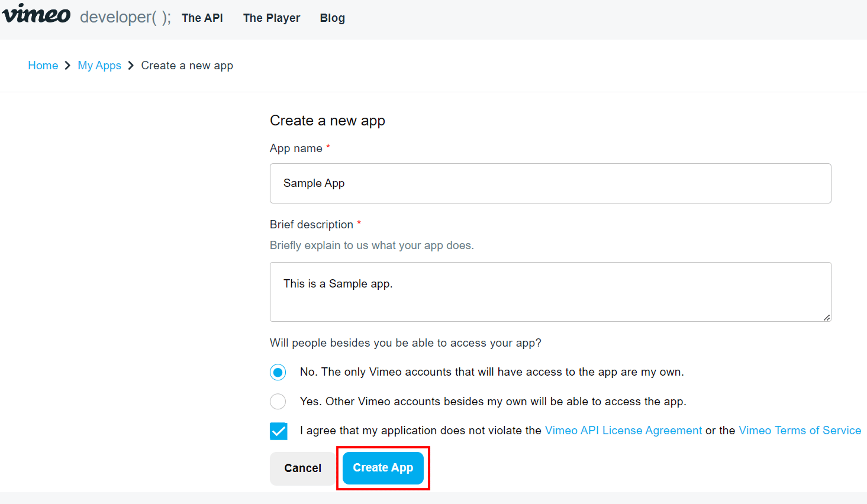This screenshot has width=867, height=504.
Task: Open the developer( ); home link
Action: point(125,17)
